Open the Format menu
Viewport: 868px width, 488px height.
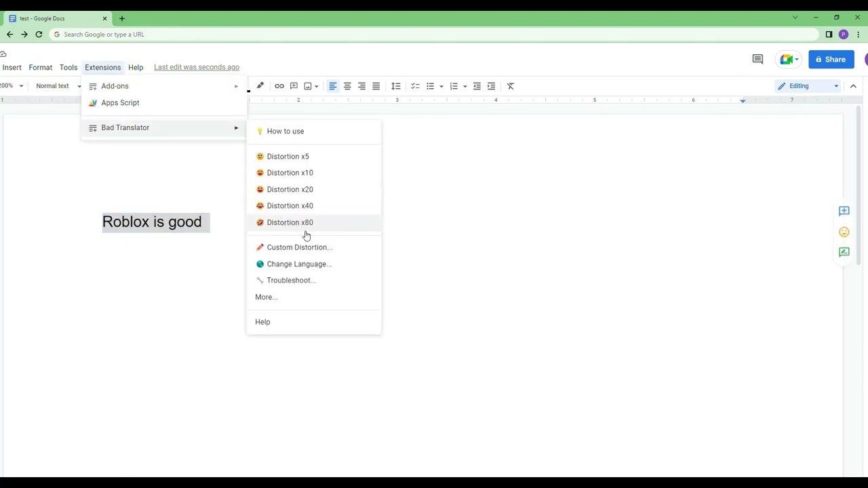click(41, 67)
